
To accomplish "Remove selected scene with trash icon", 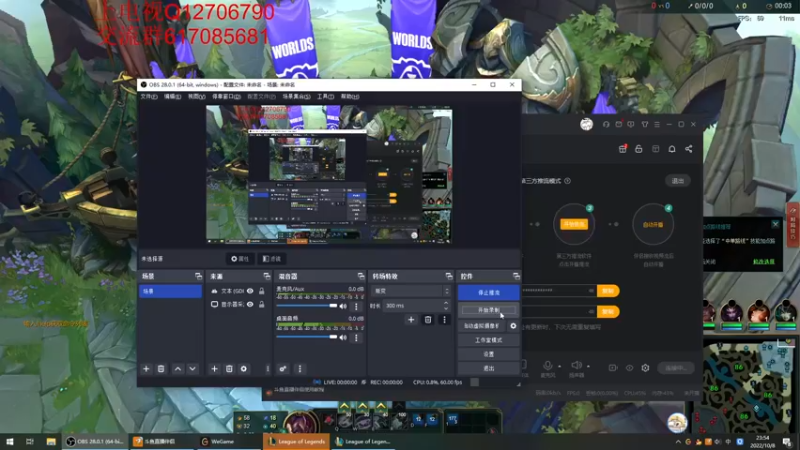I will [161, 368].
